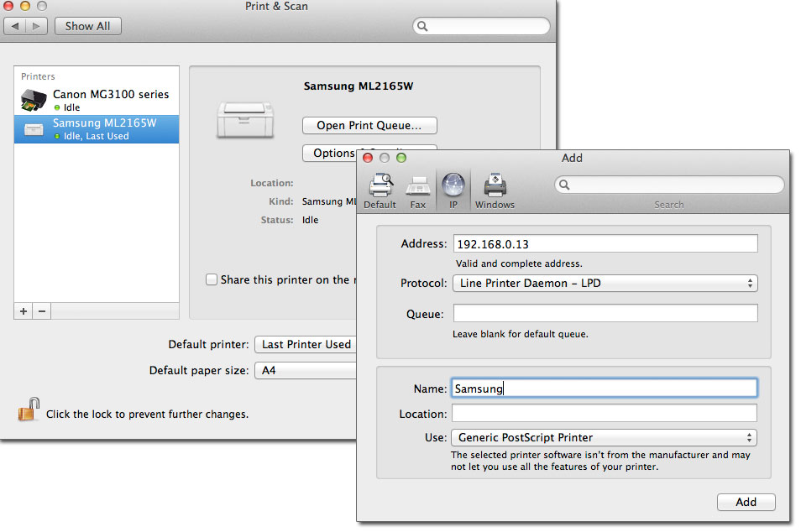Image resolution: width=801 pixels, height=532 pixels.
Task: Select the IP tab globe icon
Action: pos(453,185)
